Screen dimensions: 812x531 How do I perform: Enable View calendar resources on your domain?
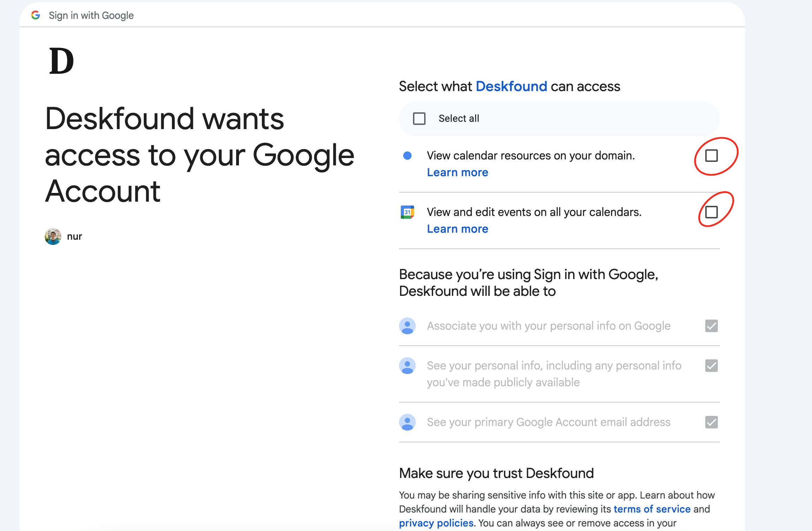711,156
